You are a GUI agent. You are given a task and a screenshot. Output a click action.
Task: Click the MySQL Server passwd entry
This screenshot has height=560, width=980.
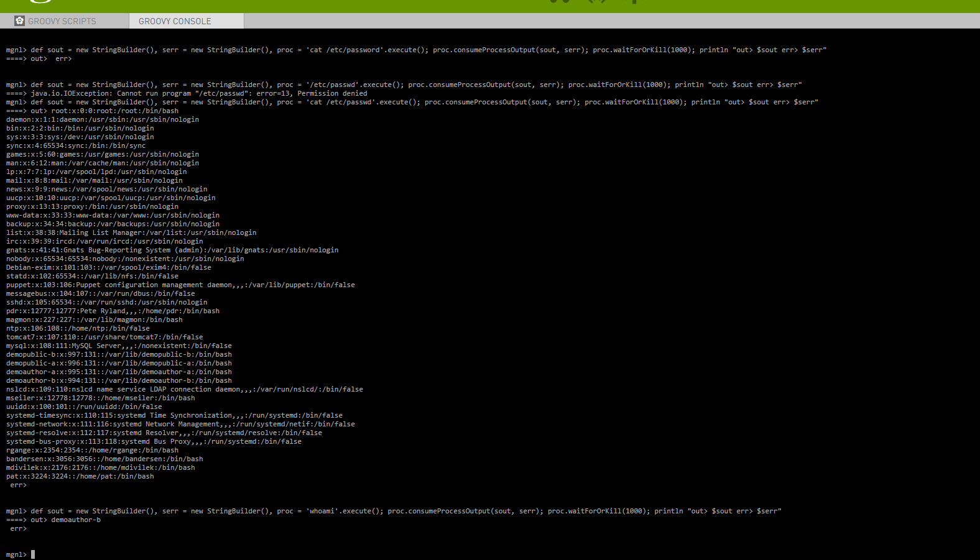pos(119,346)
